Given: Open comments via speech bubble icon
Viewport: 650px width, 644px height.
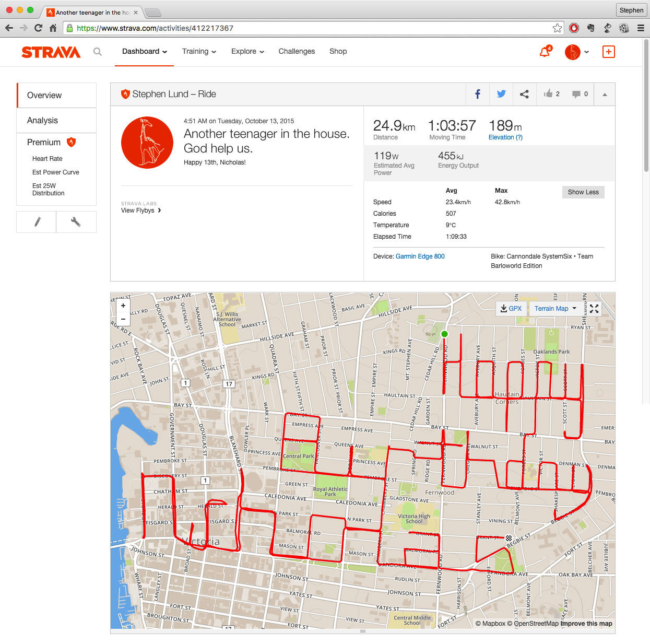Looking at the screenshot, I should pyautogui.click(x=576, y=94).
